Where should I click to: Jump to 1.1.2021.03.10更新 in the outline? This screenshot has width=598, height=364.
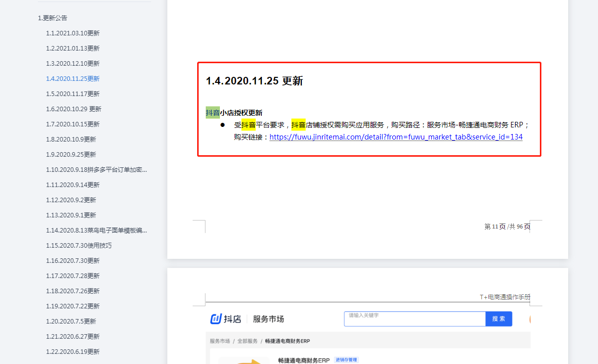pyautogui.click(x=73, y=33)
